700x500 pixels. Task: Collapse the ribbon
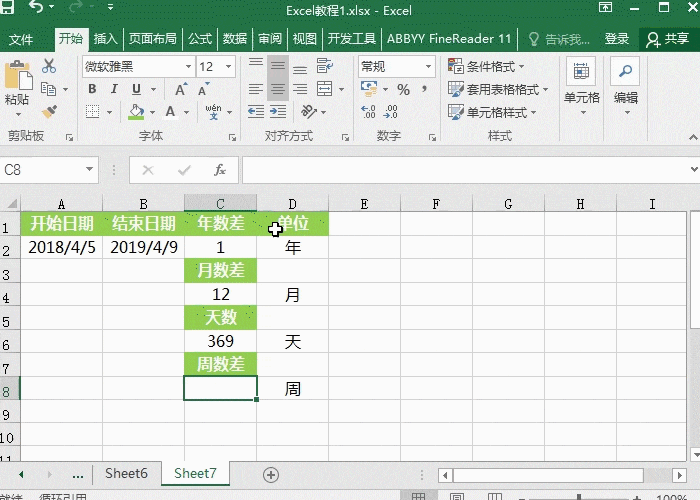[x=693, y=137]
